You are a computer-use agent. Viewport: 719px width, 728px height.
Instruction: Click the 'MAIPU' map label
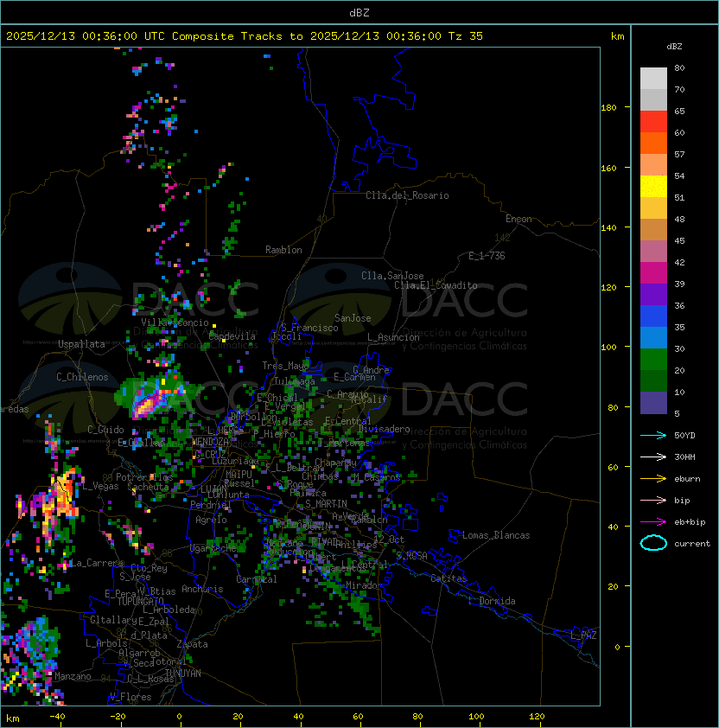pos(239,475)
